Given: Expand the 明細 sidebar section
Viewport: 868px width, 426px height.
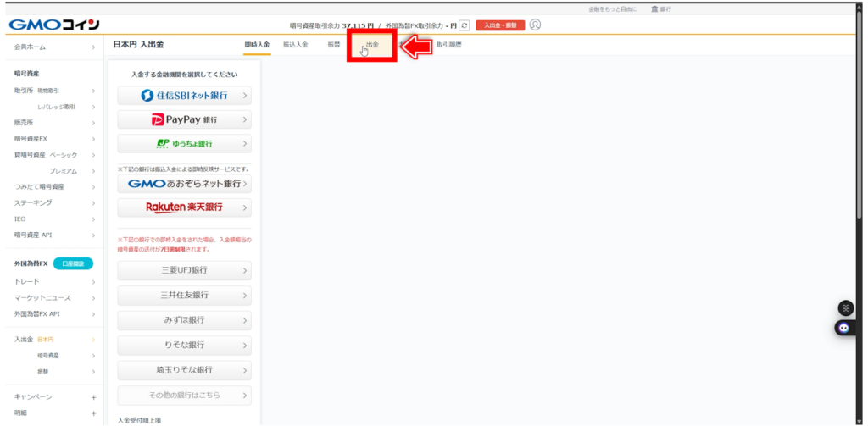Looking at the screenshot, I should click(x=55, y=412).
